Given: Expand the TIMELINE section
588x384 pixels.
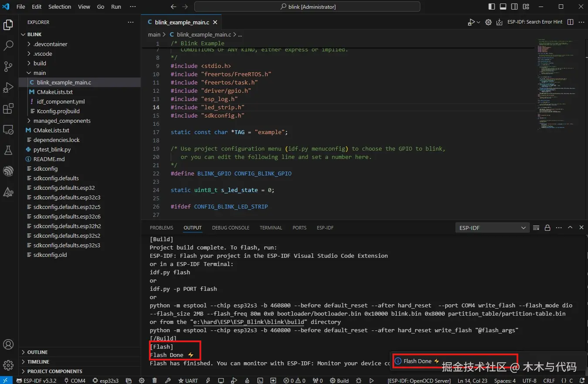Looking at the screenshot, I should point(80,362).
